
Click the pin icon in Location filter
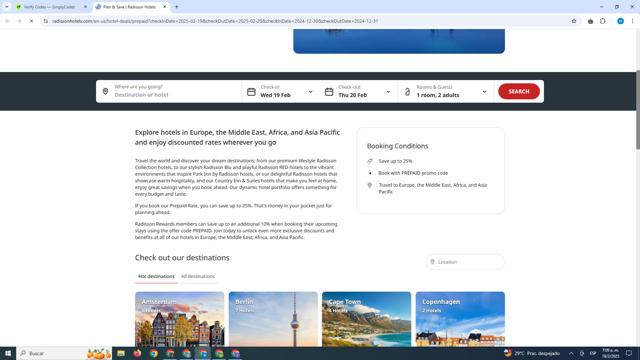pos(432,262)
